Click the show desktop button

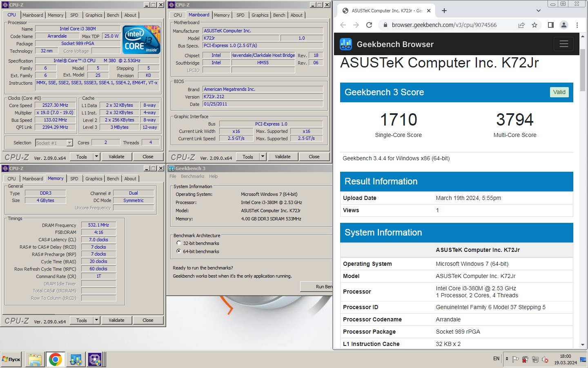(x=584, y=359)
